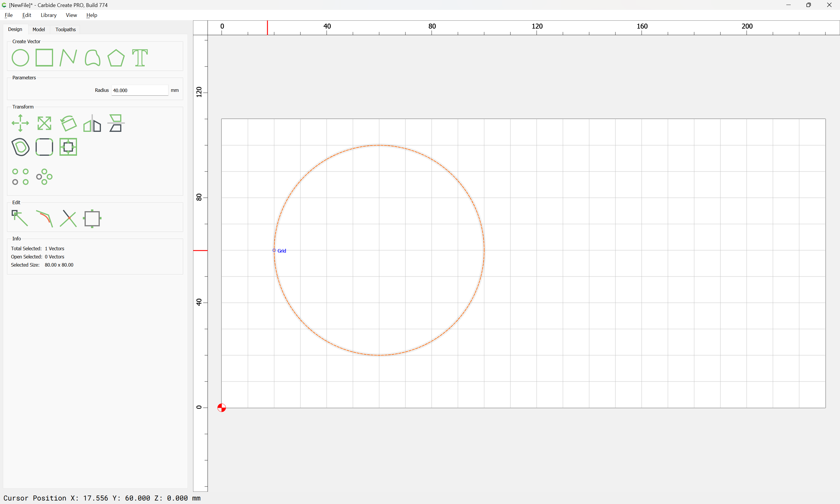Activate the curve smoothing edit tool

click(44, 218)
